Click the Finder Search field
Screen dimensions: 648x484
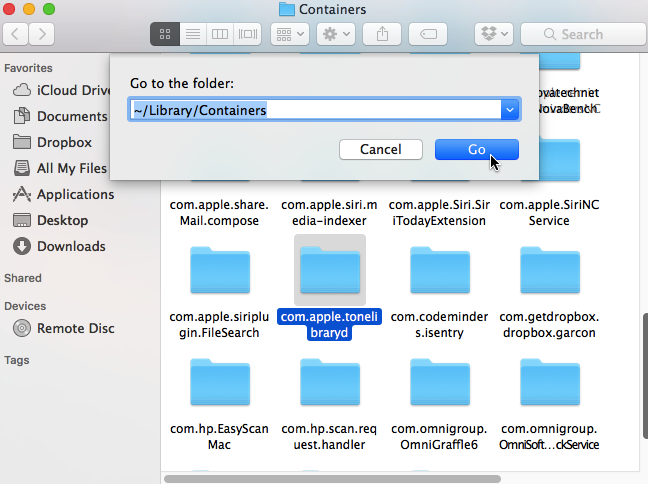[x=584, y=34]
